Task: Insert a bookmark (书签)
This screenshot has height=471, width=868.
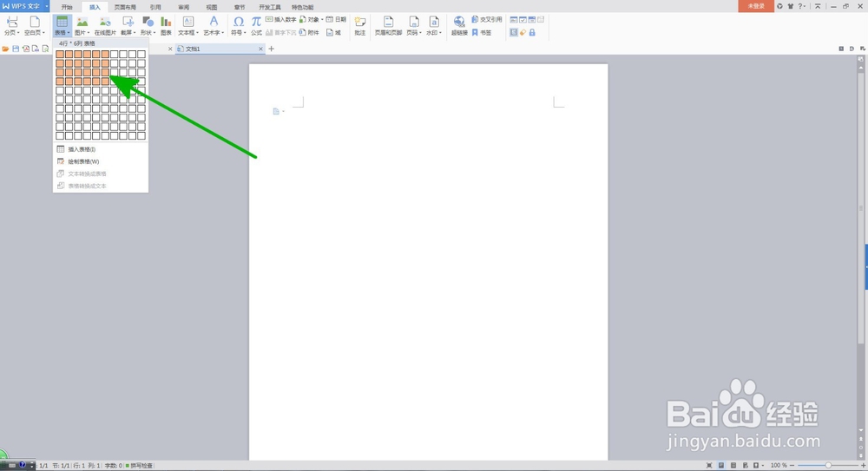Action: [x=482, y=33]
